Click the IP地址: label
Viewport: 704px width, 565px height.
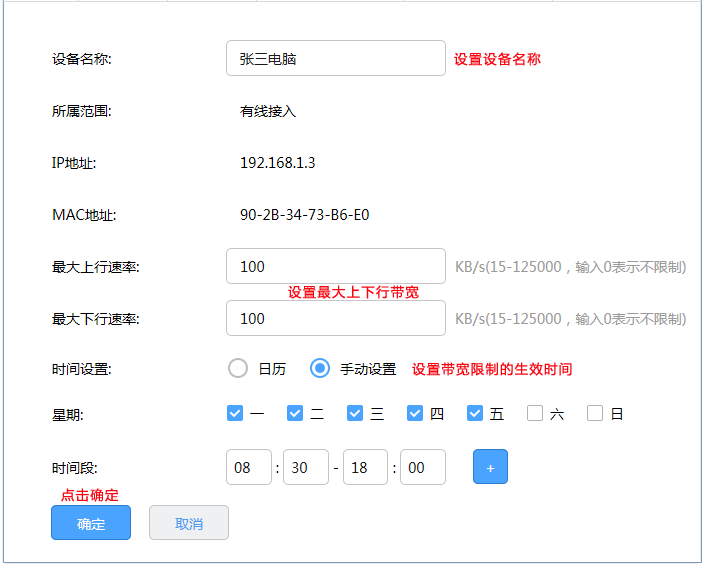click(x=74, y=163)
